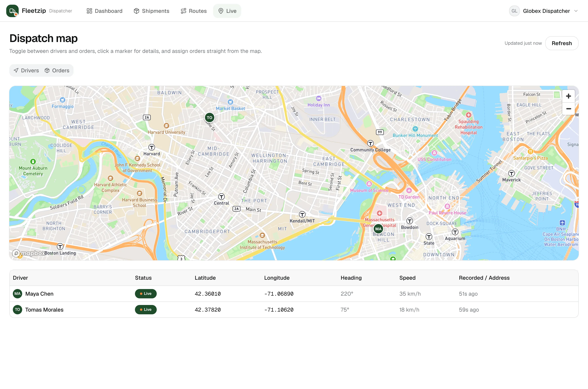Click the Spaulding Rehabilitation Hospital marker
This screenshot has height=389, width=588.
click(x=468, y=115)
